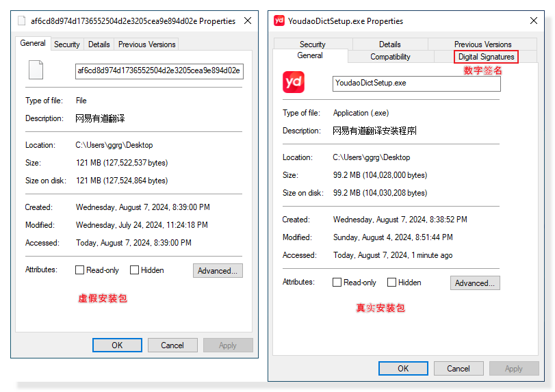Select Details tab in YoudaoDictSetup.exe Properties
The width and height of the screenshot is (555, 392).
click(x=389, y=44)
